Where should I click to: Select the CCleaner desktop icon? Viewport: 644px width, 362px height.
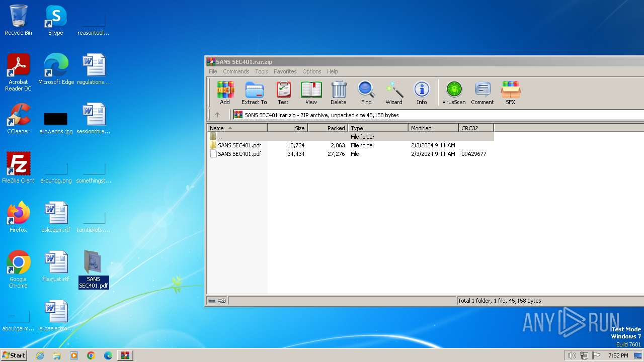(18, 119)
